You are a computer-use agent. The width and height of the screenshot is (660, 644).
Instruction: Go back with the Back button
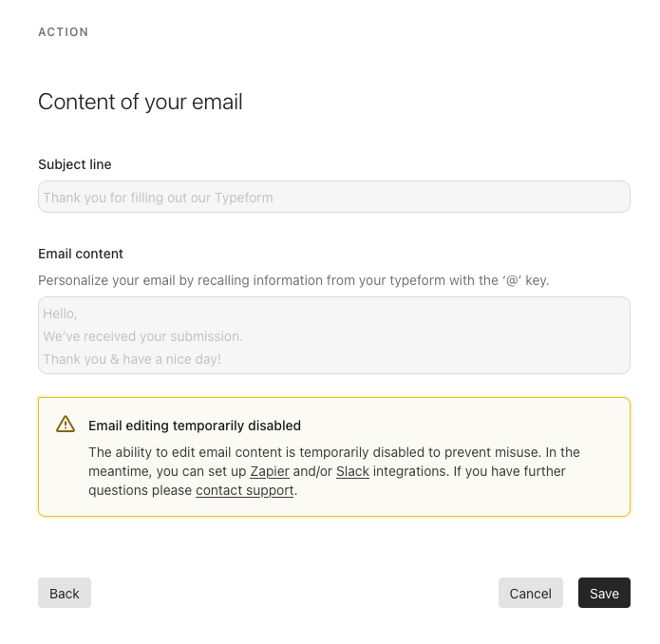(65, 593)
